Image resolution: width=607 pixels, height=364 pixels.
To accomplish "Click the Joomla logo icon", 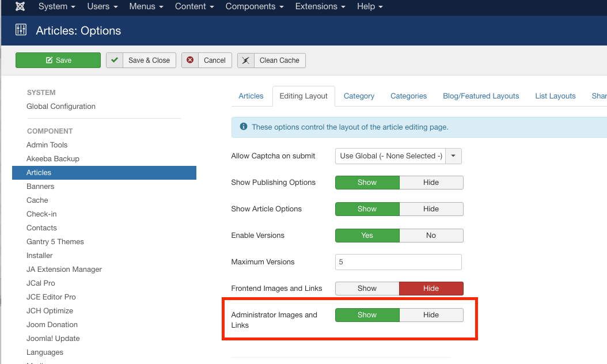I will (21, 6).
